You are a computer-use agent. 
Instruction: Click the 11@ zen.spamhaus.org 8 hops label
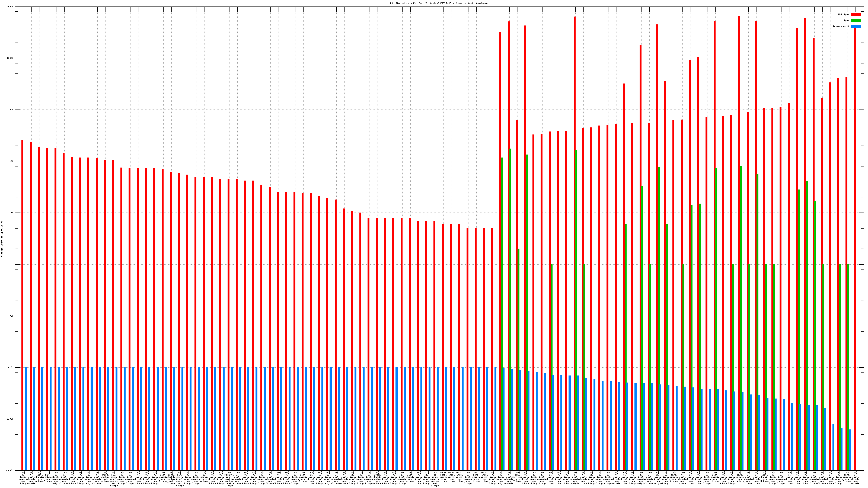[x=48, y=477]
